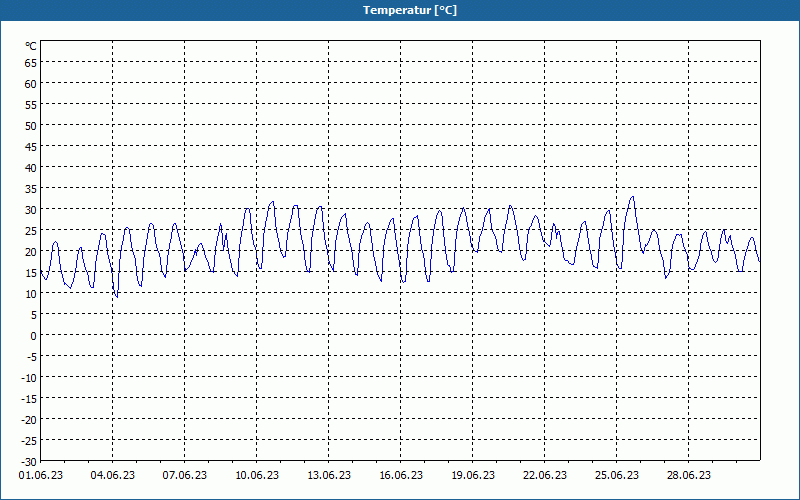
Task: Click the 35 value on temperature axis
Action: pyautogui.click(x=31, y=189)
